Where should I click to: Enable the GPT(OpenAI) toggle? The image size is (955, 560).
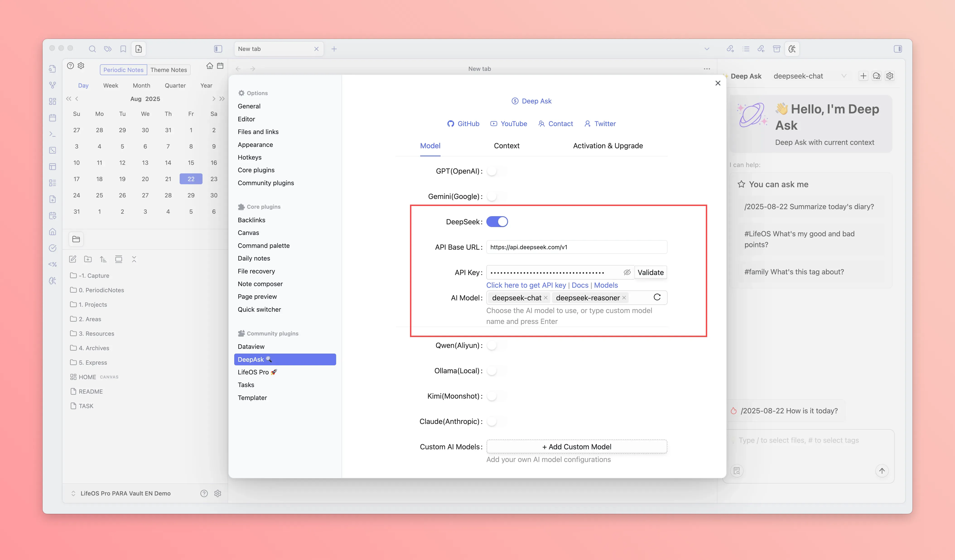[496, 171]
